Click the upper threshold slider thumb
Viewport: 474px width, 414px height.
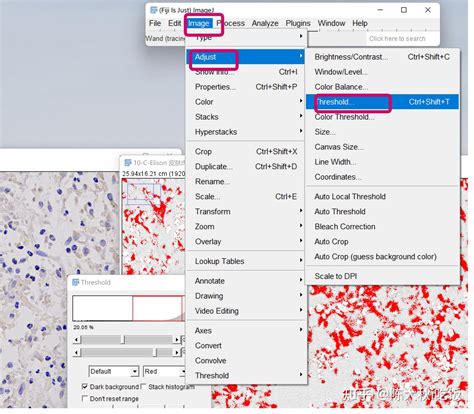click(x=123, y=340)
